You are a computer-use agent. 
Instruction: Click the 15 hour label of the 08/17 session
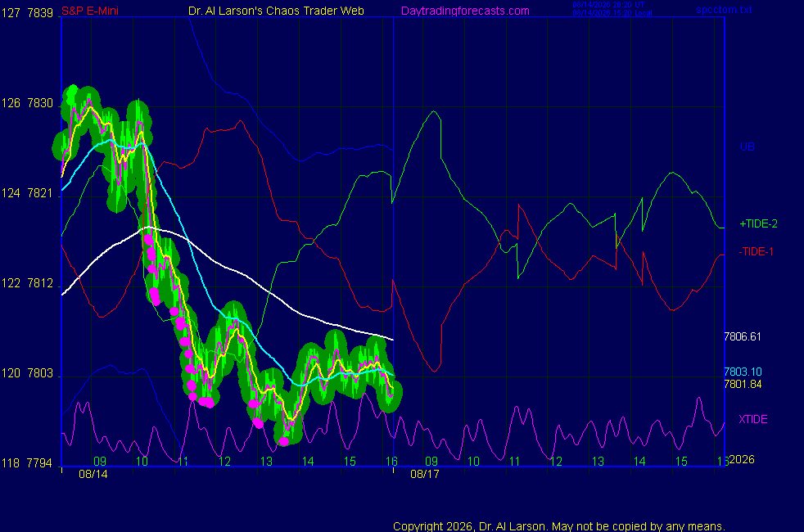coord(681,462)
